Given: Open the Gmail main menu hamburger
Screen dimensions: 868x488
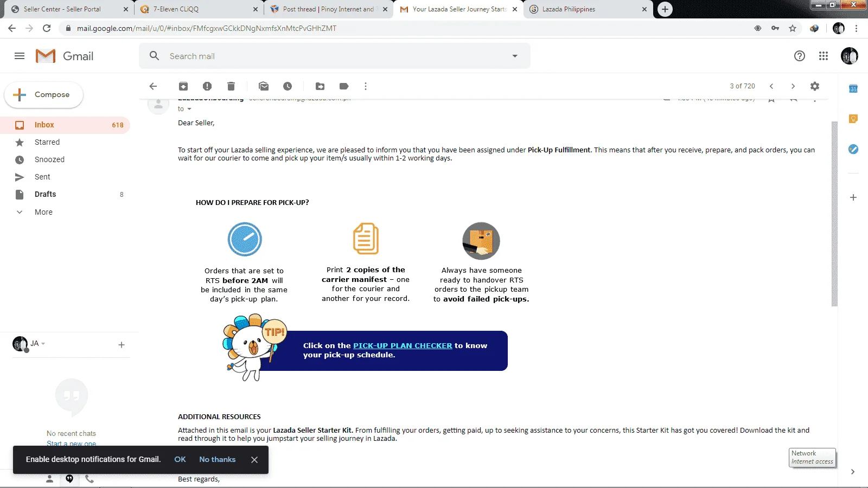Looking at the screenshot, I should coord(20,56).
